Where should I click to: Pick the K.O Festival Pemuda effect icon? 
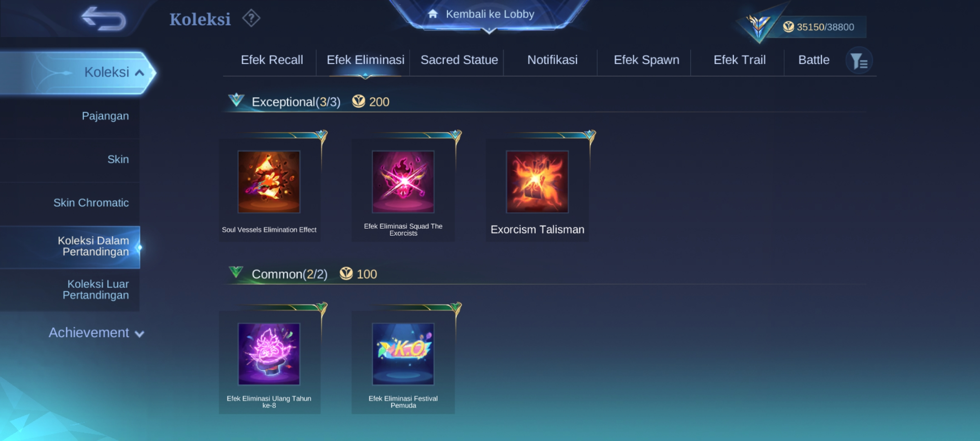click(403, 354)
